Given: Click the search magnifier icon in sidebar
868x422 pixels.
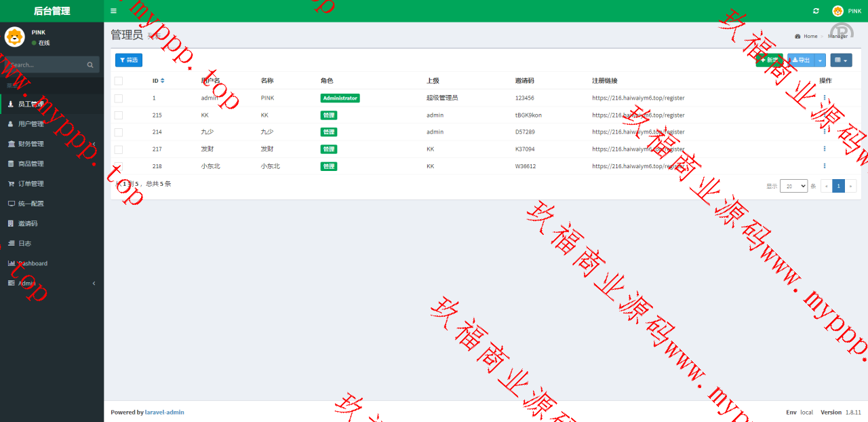Looking at the screenshot, I should [90, 65].
